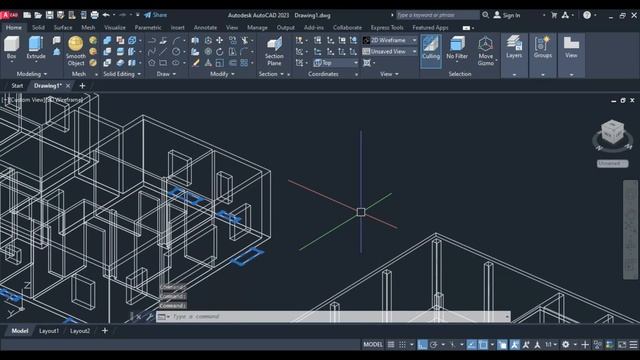Toggle snap mode dotted grid in status bar
Image resolution: width=640 pixels, height=360 pixels.
click(x=402, y=344)
